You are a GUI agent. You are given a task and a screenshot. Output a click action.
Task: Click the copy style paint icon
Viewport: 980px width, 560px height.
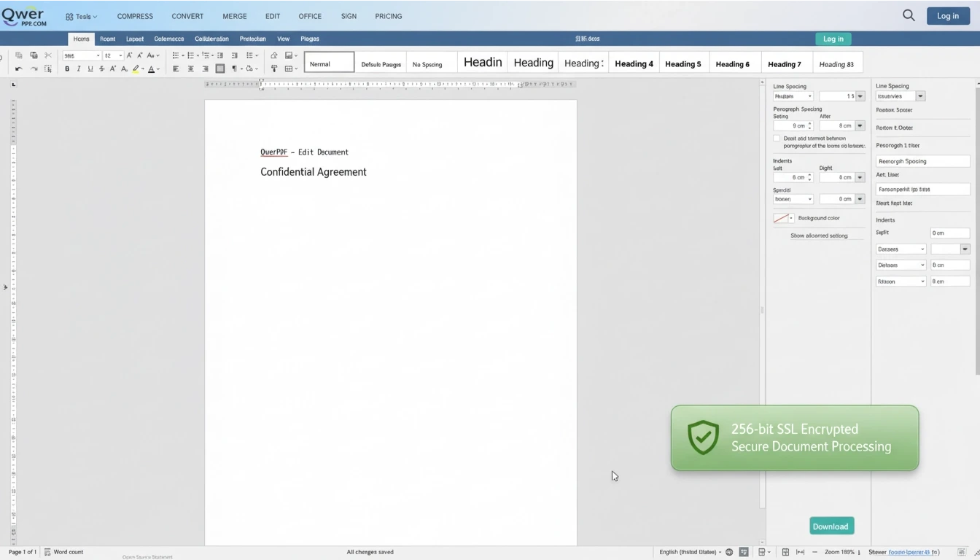click(274, 69)
